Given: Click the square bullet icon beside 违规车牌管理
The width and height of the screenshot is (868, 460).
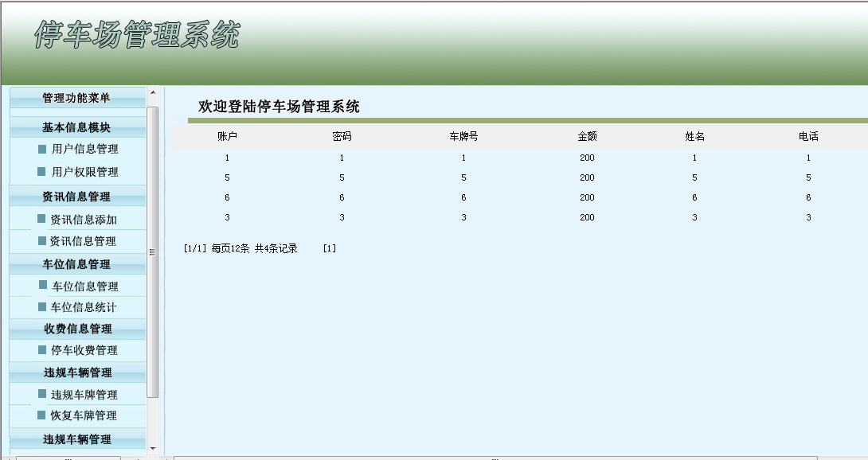Looking at the screenshot, I should coord(42,394).
